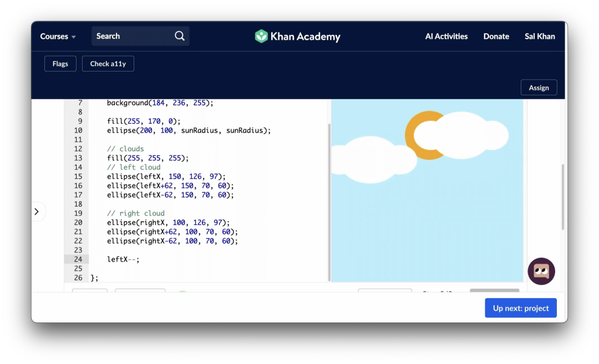Continue with Up next: project
Viewport: 599px width, 364px height.
coord(521,308)
